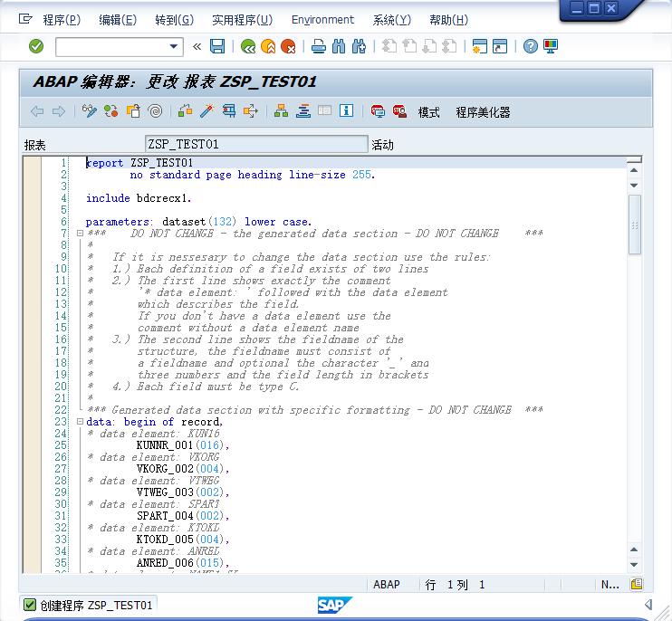Click the Other Object icon
This screenshot has height=621, width=672.
coord(133,111)
